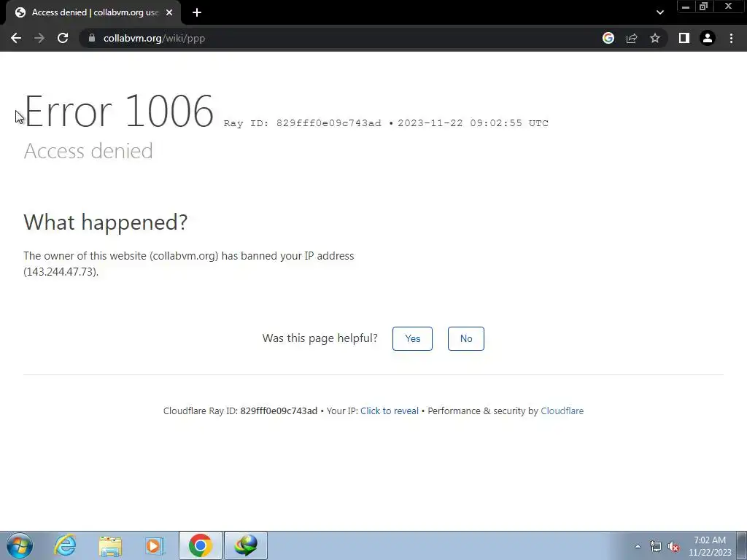747x560 pixels.
Task: Reload the collabvm.org page
Action: click(x=63, y=38)
